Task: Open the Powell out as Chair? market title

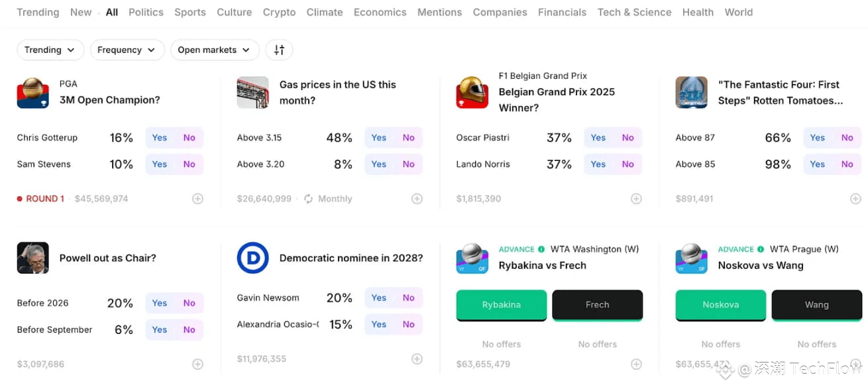Action: [108, 258]
